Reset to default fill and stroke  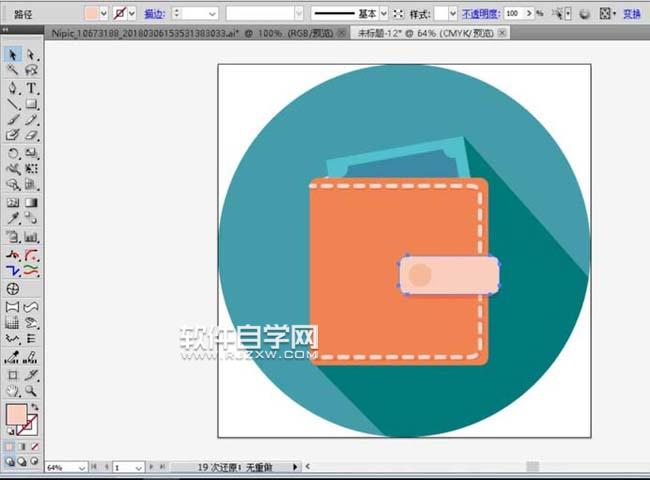coord(10,432)
